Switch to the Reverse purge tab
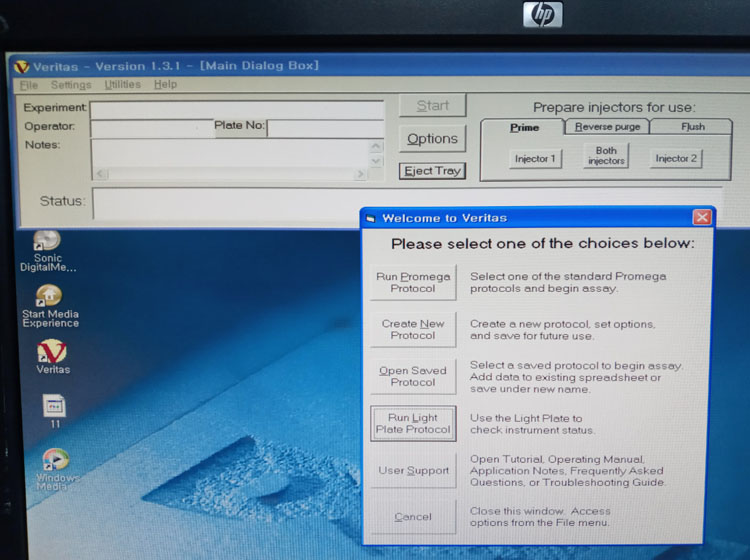750x560 pixels. coord(609,127)
